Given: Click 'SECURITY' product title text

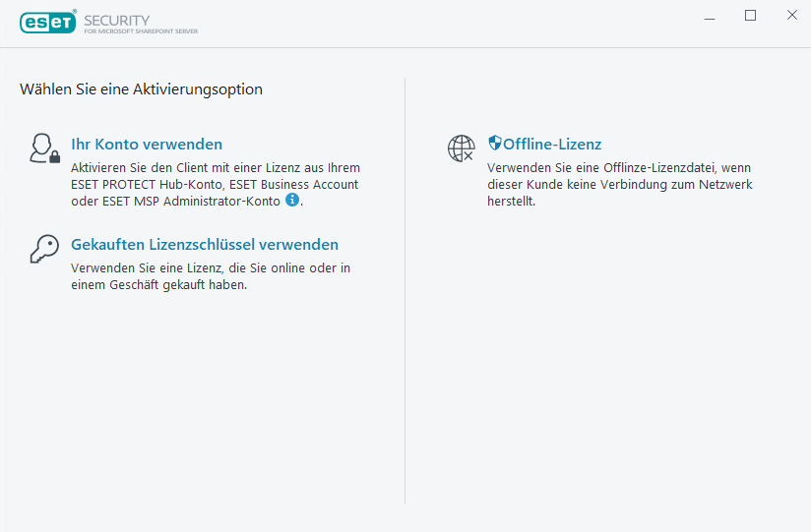Looking at the screenshot, I should [x=117, y=21].
